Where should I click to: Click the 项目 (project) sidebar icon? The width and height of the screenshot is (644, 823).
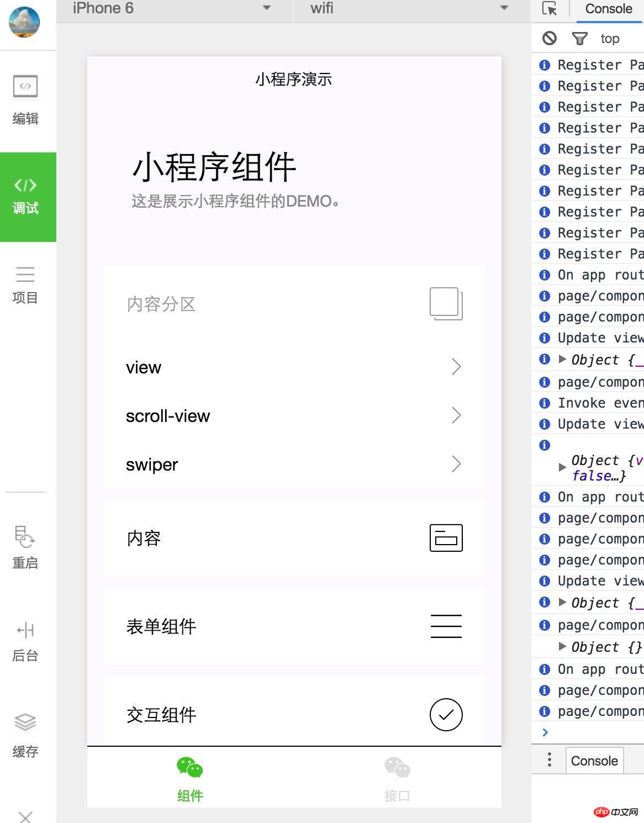pos(25,275)
